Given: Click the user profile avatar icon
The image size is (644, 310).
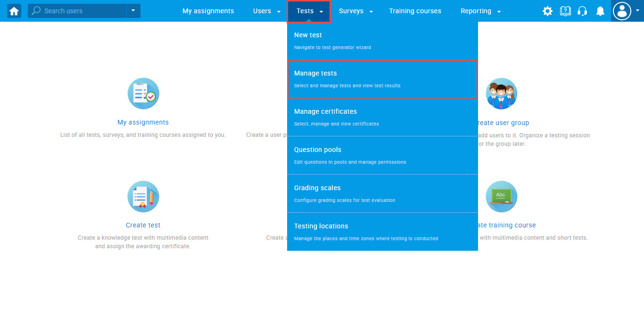Looking at the screenshot, I should (622, 11).
